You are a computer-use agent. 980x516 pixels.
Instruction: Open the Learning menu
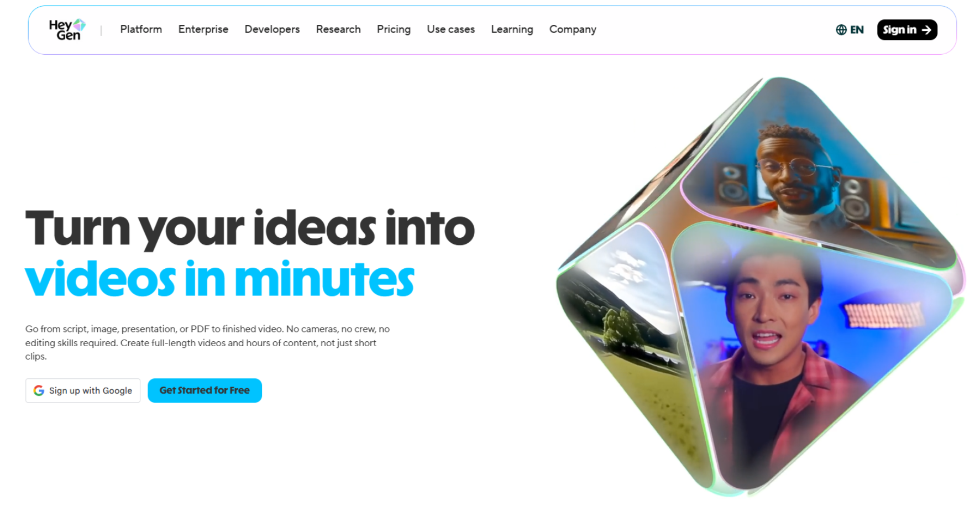(512, 29)
